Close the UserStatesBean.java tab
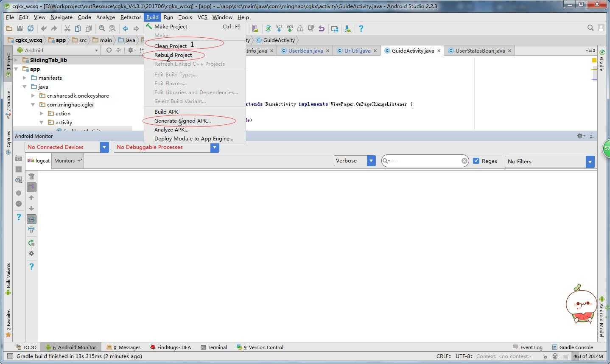The height and width of the screenshot is (364, 610). pyautogui.click(x=509, y=50)
